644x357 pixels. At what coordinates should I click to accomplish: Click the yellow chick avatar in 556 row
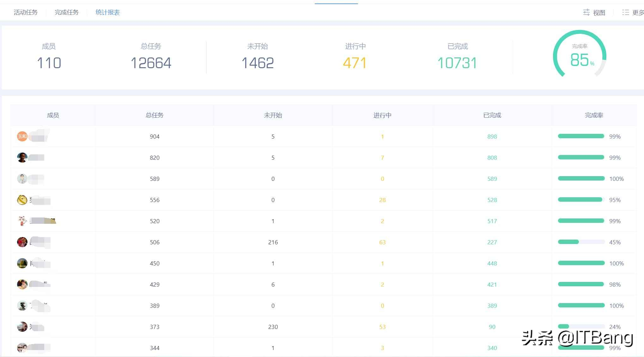click(x=22, y=200)
